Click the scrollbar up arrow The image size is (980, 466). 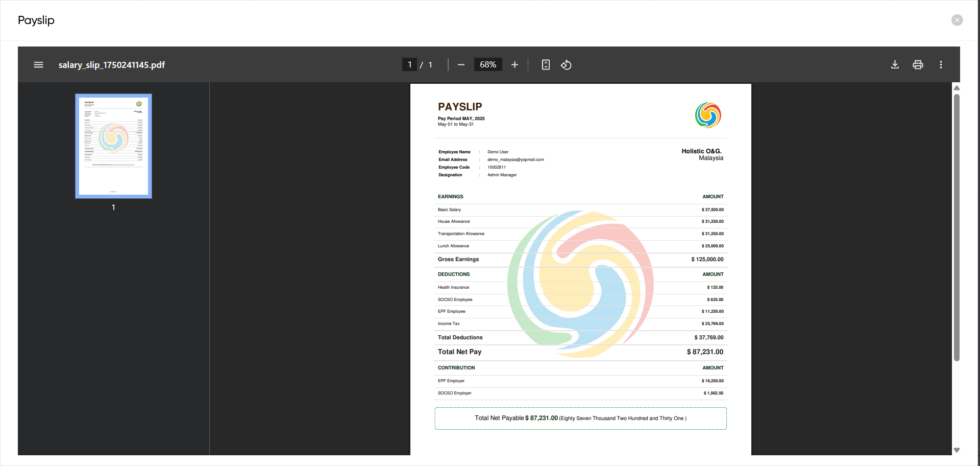point(957,88)
